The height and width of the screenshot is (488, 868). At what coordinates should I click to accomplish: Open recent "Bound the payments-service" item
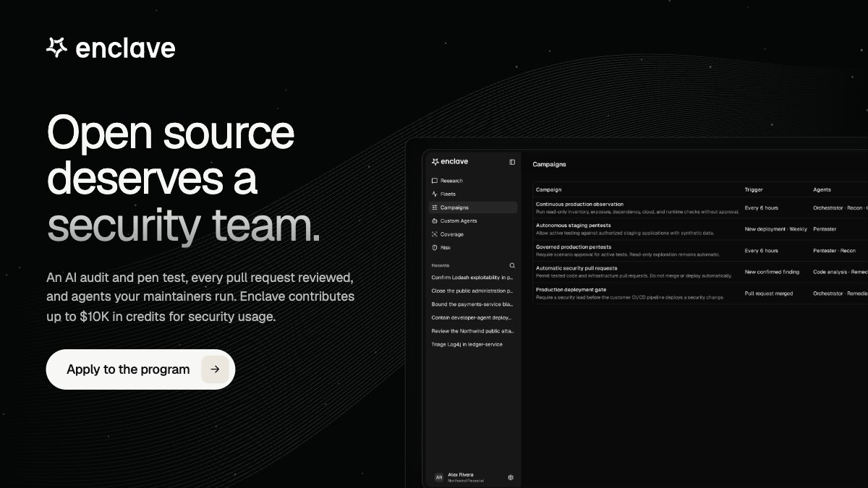coord(472,304)
